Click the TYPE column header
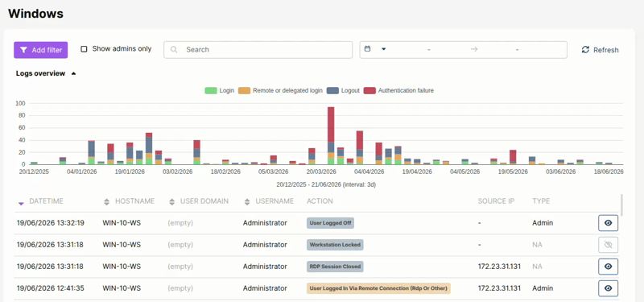Image resolution: width=644 pixels, height=302 pixels. 541,201
